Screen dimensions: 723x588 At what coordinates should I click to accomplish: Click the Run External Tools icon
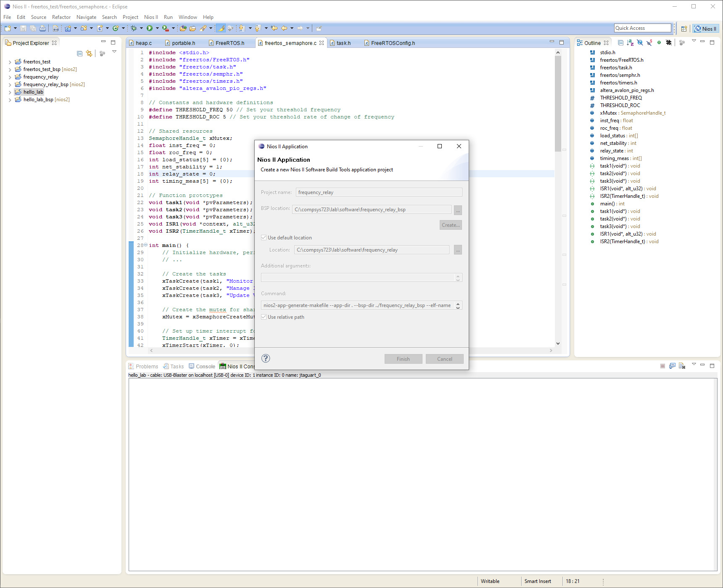click(166, 28)
